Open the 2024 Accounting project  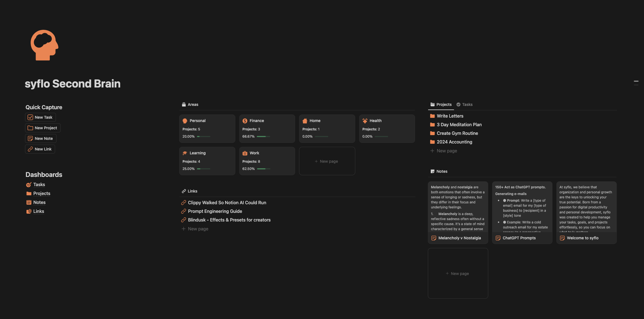point(454,142)
